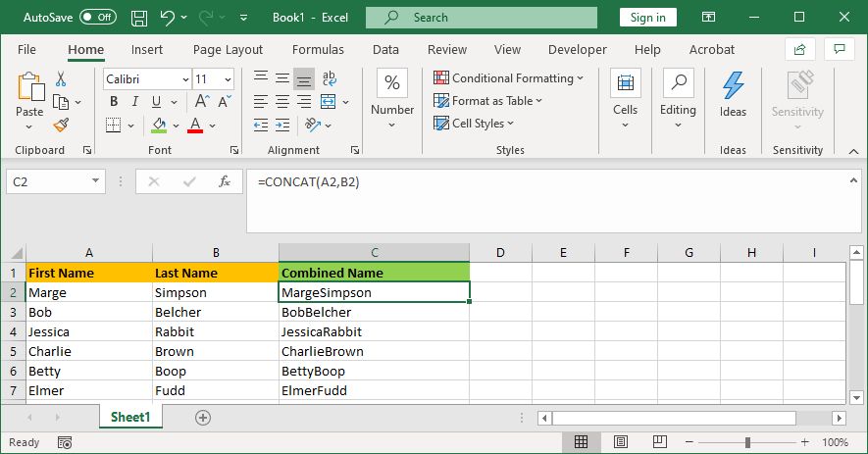Toggle the AutoSave switch
The height and width of the screenshot is (454, 868).
point(98,18)
